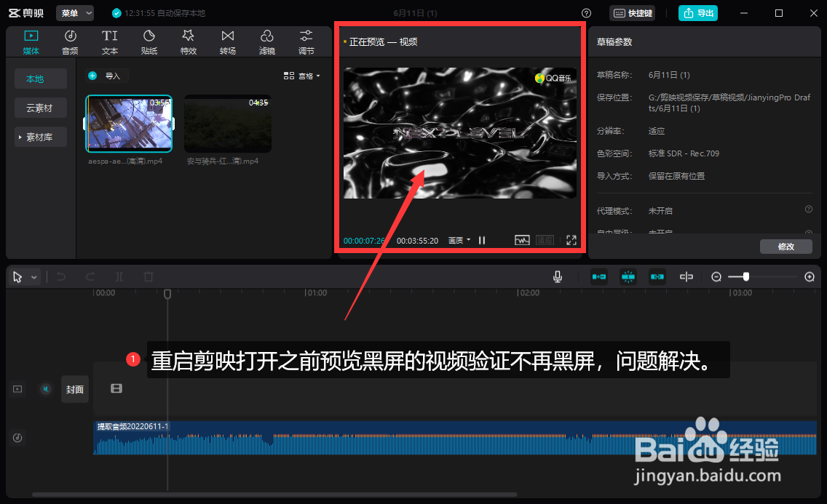This screenshot has width=827, height=504.
Task: Click the 保留在原有位置 import mode text
Action: (676, 176)
